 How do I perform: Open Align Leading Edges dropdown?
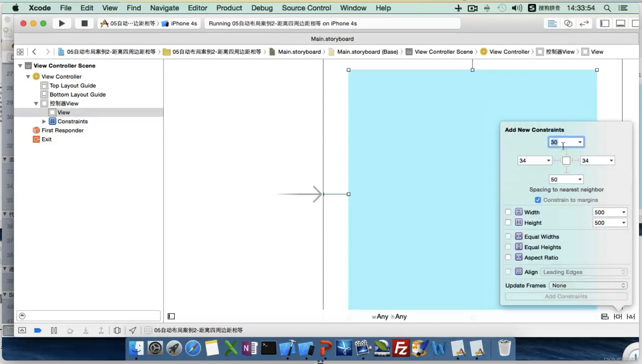click(x=584, y=272)
